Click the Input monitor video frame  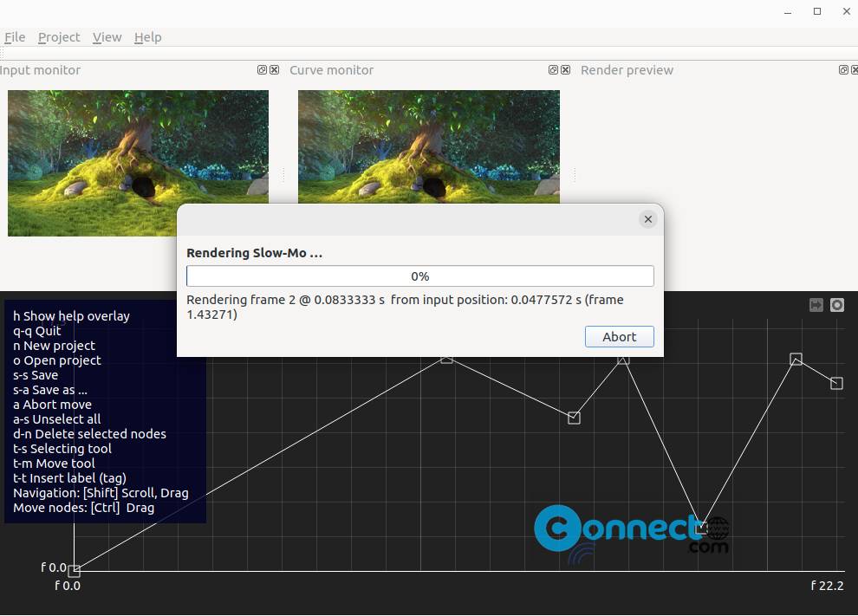[138, 163]
